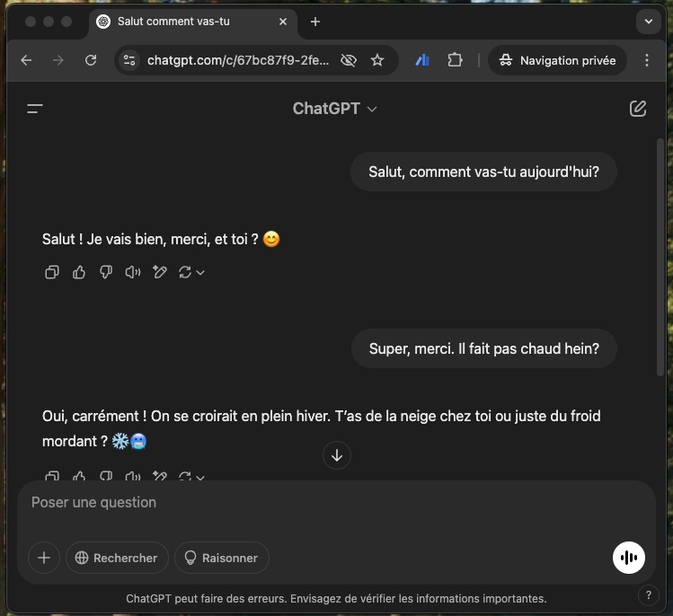Screen dimensions: 673x616
Task: Open model switch chevron beside regenerate icon
Action: [200, 272]
